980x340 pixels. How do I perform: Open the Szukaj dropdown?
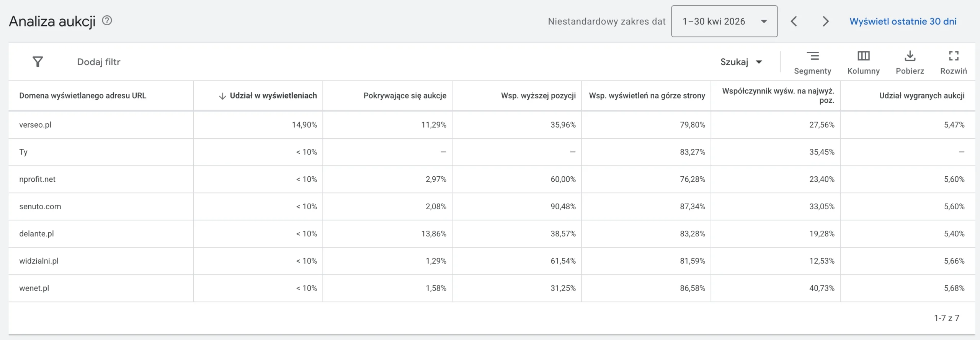click(x=741, y=62)
